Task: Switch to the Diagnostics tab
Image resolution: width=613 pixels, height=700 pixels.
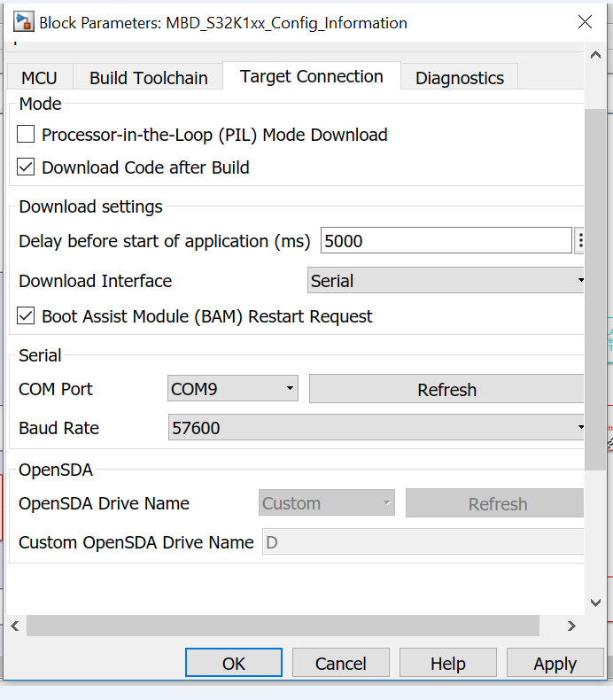Action: (459, 78)
